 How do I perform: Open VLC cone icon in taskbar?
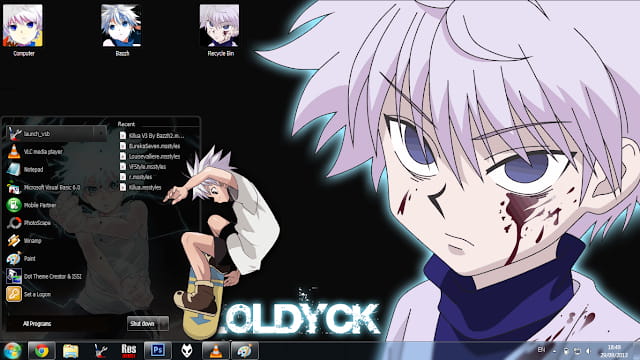(x=216, y=351)
